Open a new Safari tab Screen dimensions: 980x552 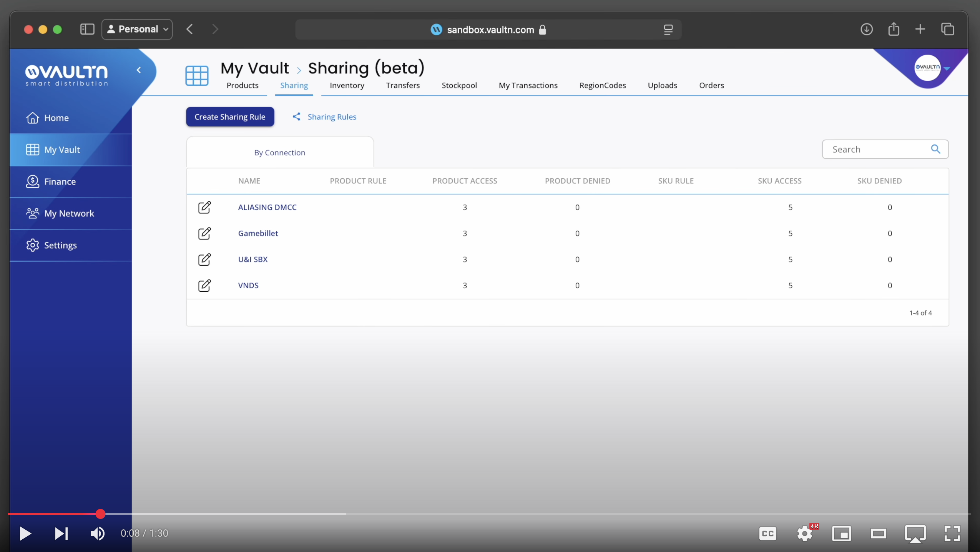920,29
